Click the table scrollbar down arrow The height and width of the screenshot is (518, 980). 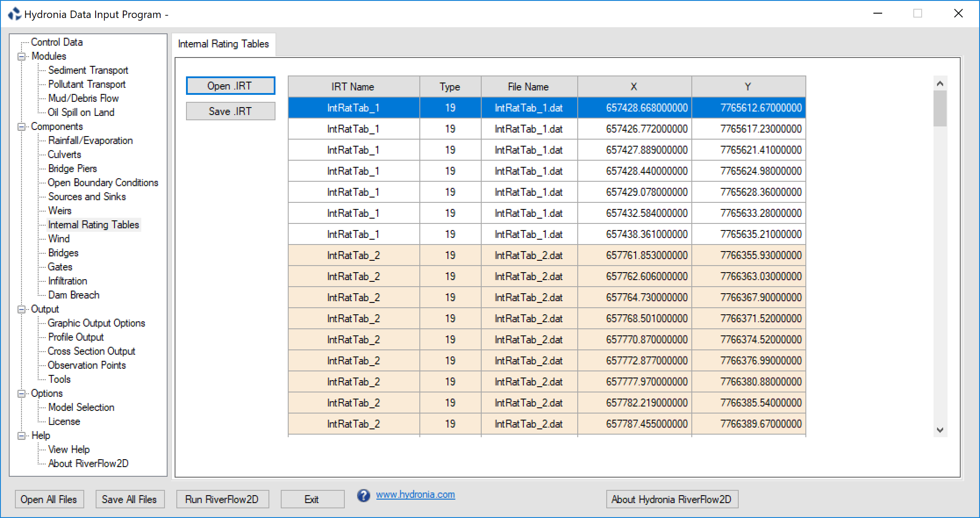[940, 430]
